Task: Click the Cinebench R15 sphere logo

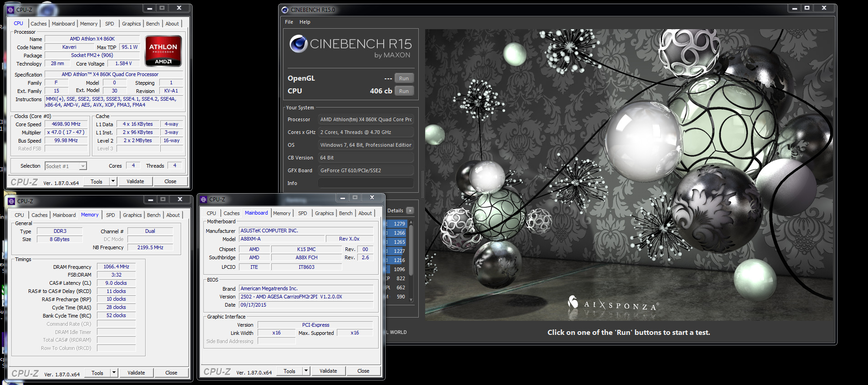Action: click(299, 44)
